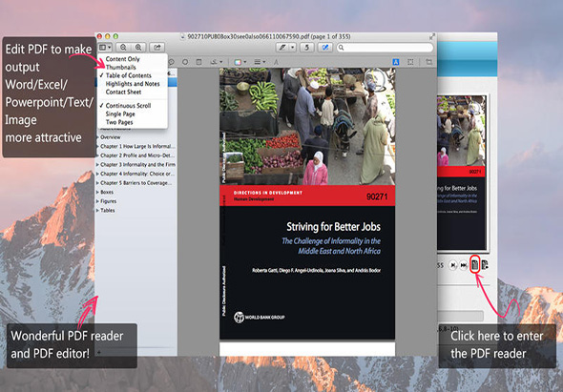Viewport: 563px width, 392px height.
Task: Click the crop tool icon
Action: (428, 62)
